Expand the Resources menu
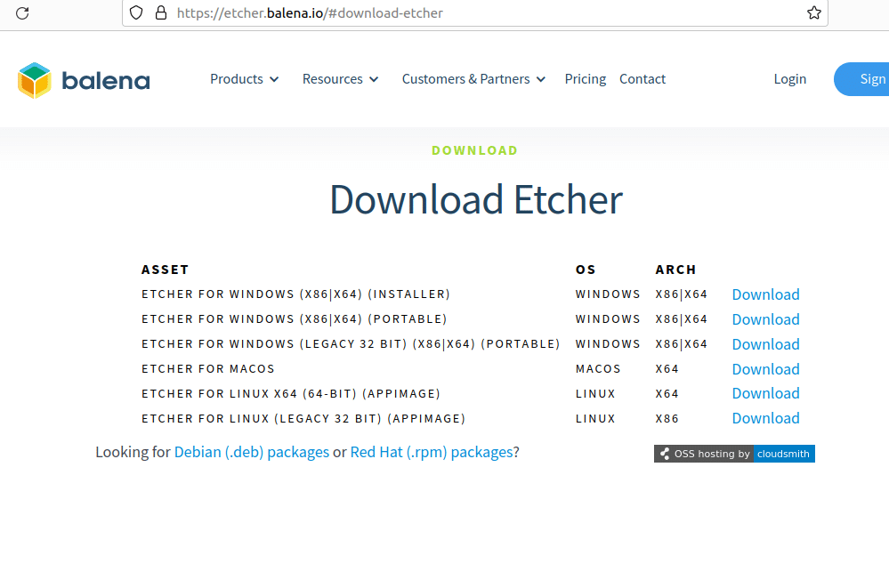This screenshot has width=889, height=588. coord(340,79)
